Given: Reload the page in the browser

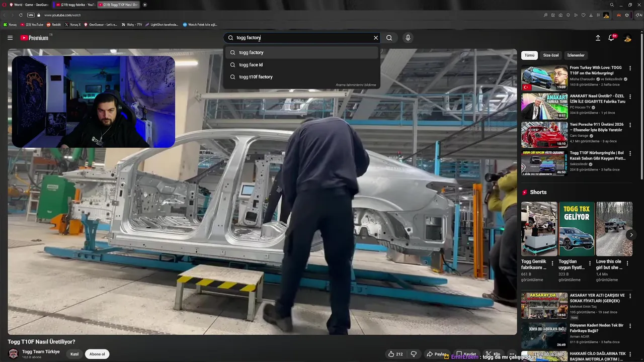Looking at the screenshot, I should (21, 15).
